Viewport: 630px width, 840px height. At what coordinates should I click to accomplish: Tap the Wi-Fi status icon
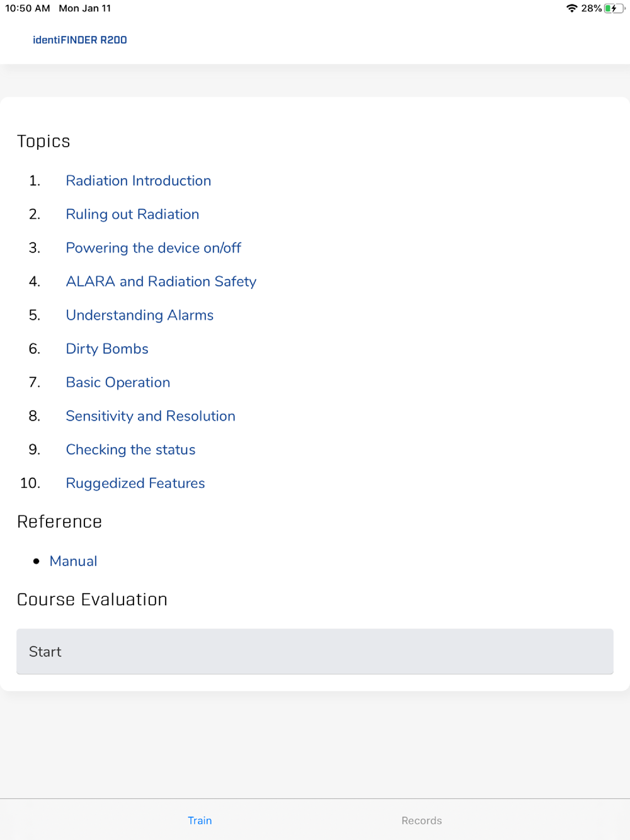point(571,8)
